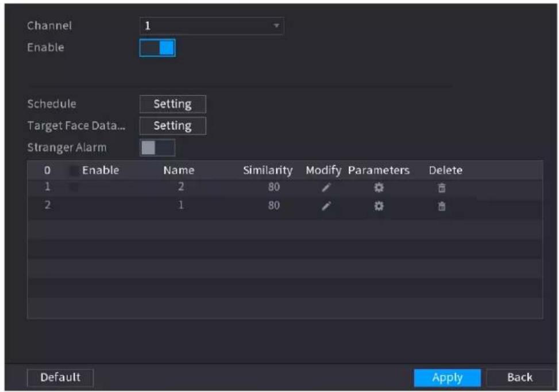Toggle the Stranger Alarm switch
Image resolution: width=559 pixels, height=392 pixels.
pos(157,148)
